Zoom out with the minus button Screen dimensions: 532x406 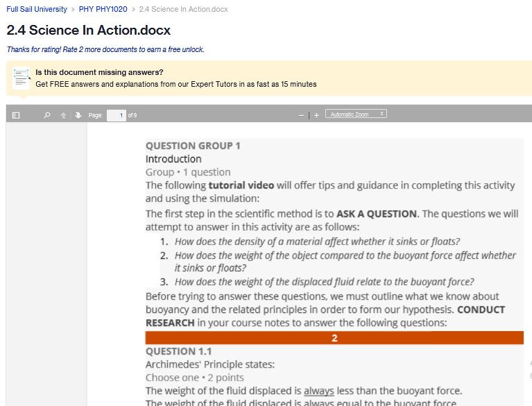[301, 115]
